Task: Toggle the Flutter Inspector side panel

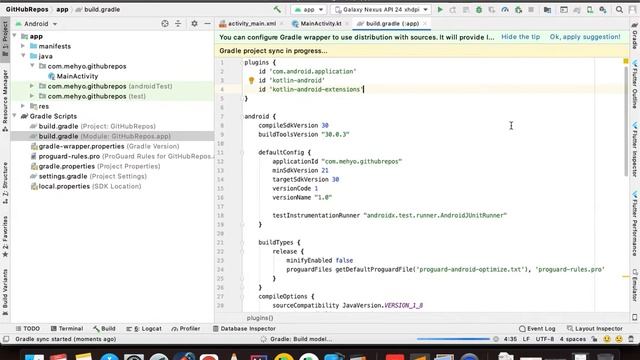Action: click(635, 150)
